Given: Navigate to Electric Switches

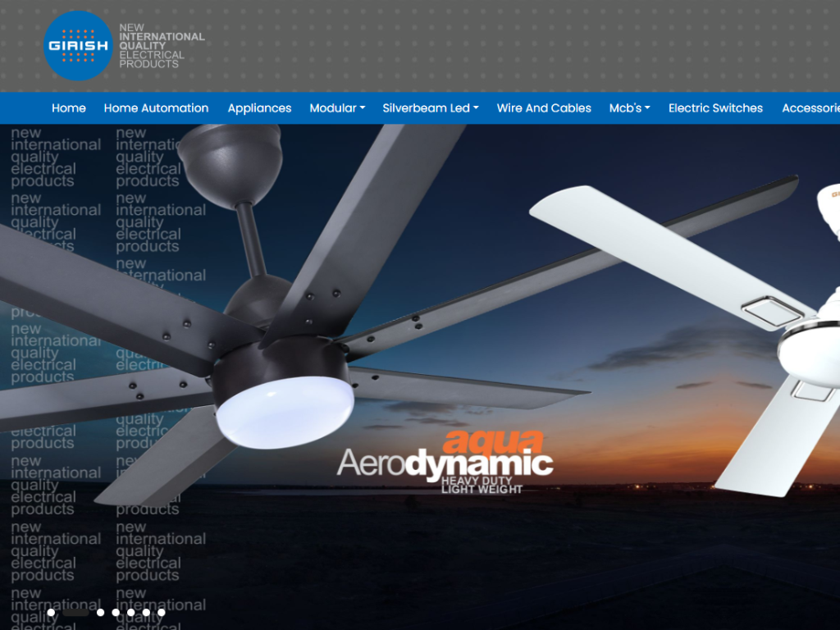Looking at the screenshot, I should pyautogui.click(x=715, y=108).
